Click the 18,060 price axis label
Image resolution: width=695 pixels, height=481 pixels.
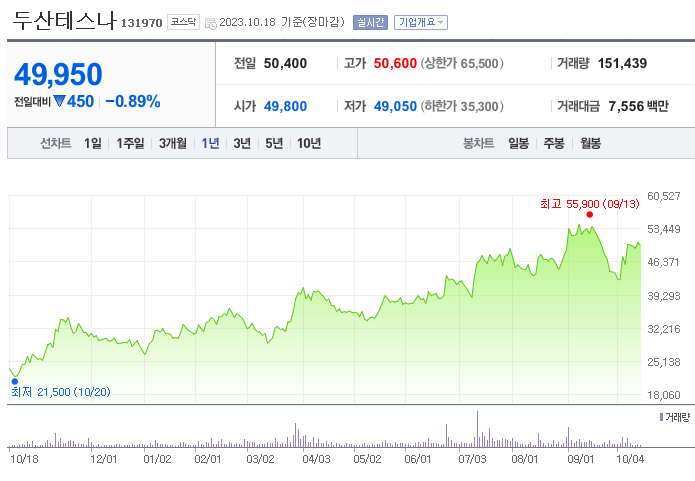(664, 395)
